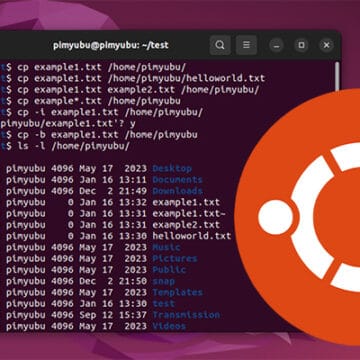Select the Templates directory entry

177,292
